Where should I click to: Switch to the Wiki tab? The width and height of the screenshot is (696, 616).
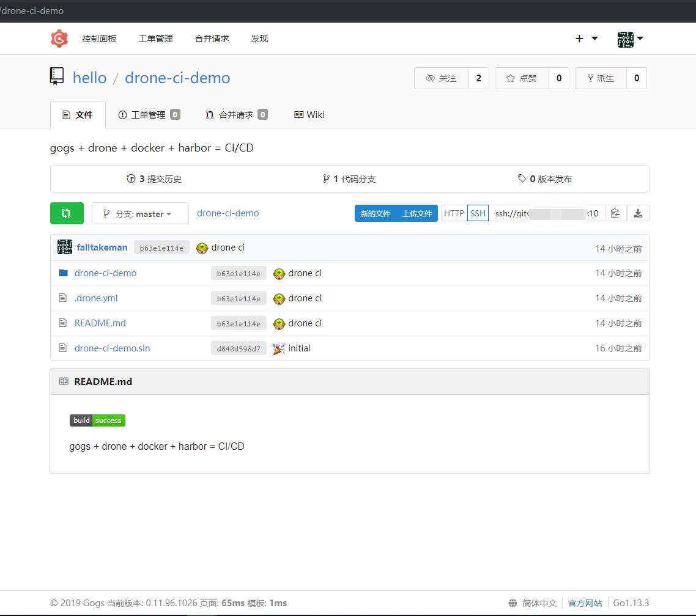point(309,115)
